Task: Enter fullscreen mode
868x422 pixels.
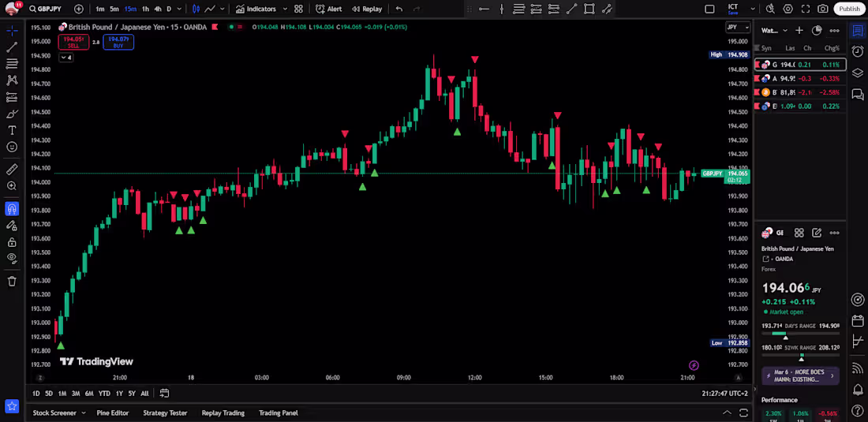Action: coord(806,9)
